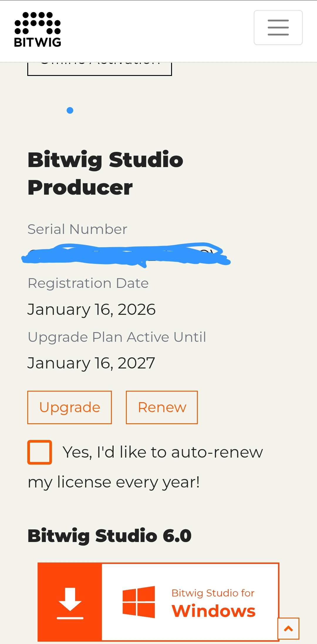Click the blue dot indicator
This screenshot has width=317, height=644.
(x=70, y=110)
